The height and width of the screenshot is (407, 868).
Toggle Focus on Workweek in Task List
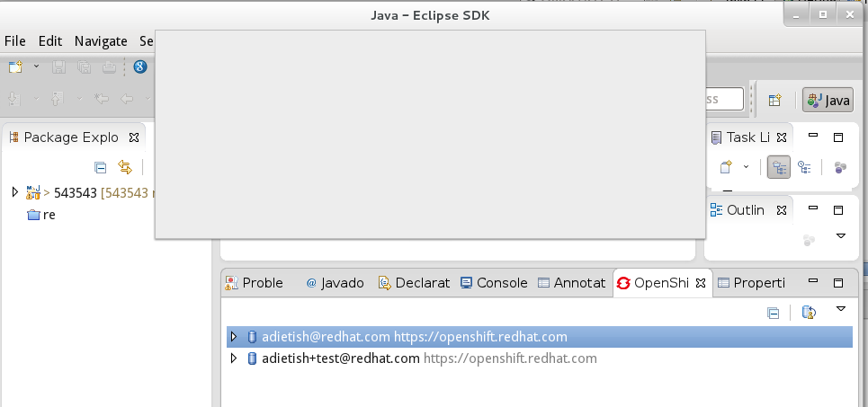840,167
